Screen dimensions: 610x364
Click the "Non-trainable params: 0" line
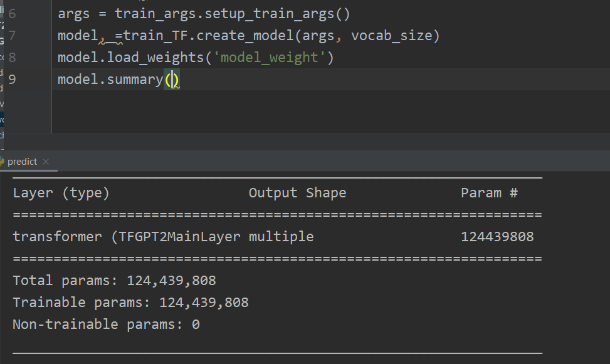tap(106, 325)
